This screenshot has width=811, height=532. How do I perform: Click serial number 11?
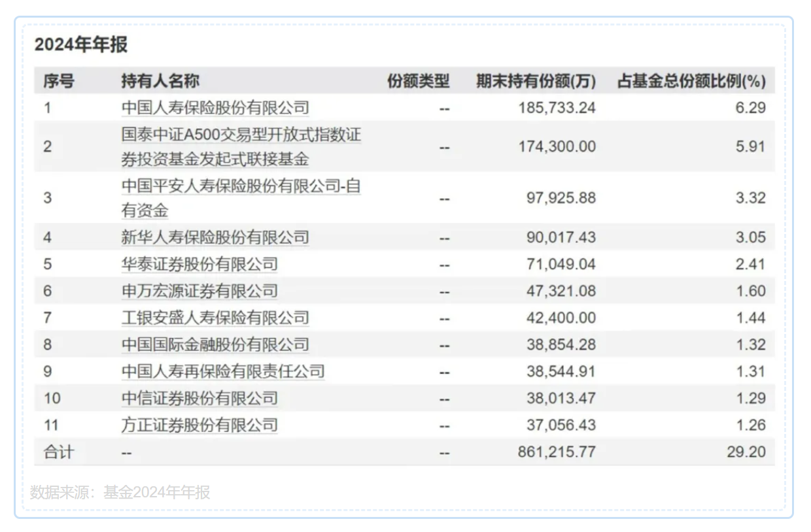tap(51, 425)
